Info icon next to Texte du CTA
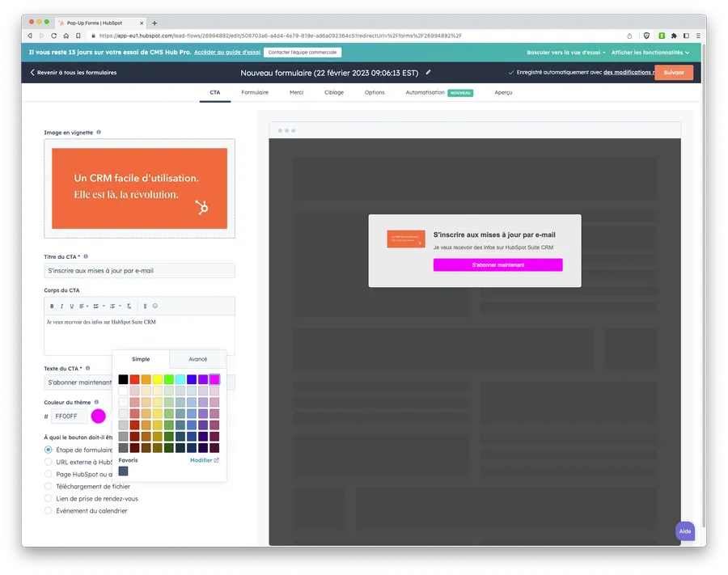Screen dimensions: 728x575 pos(87,368)
